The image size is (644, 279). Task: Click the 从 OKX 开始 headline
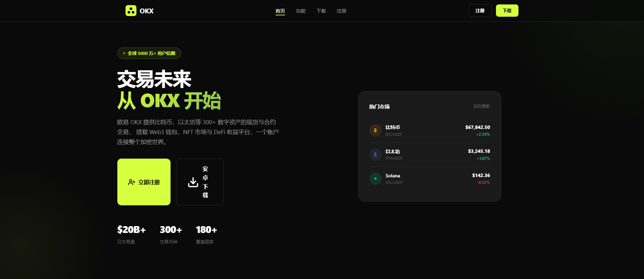coord(169,101)
